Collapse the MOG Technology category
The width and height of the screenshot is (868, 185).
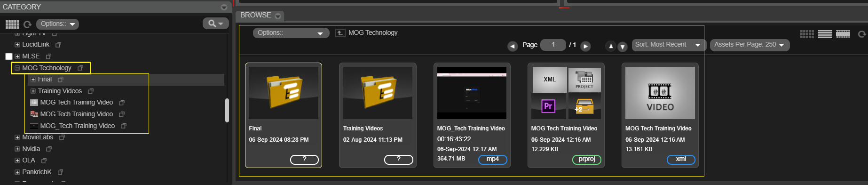point(17,68)
